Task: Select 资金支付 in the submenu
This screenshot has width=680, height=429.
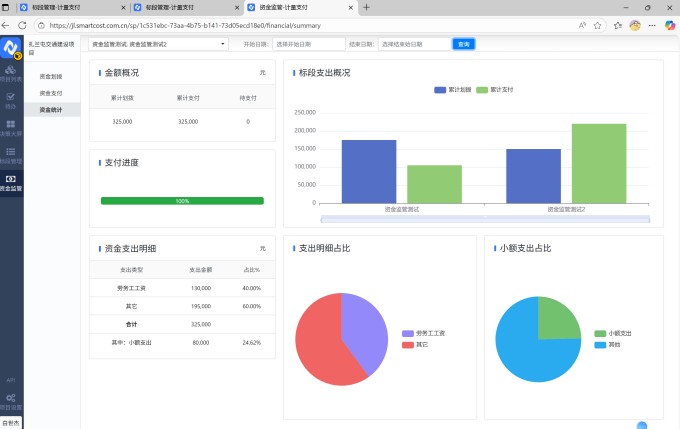Action: click(51, 93)
